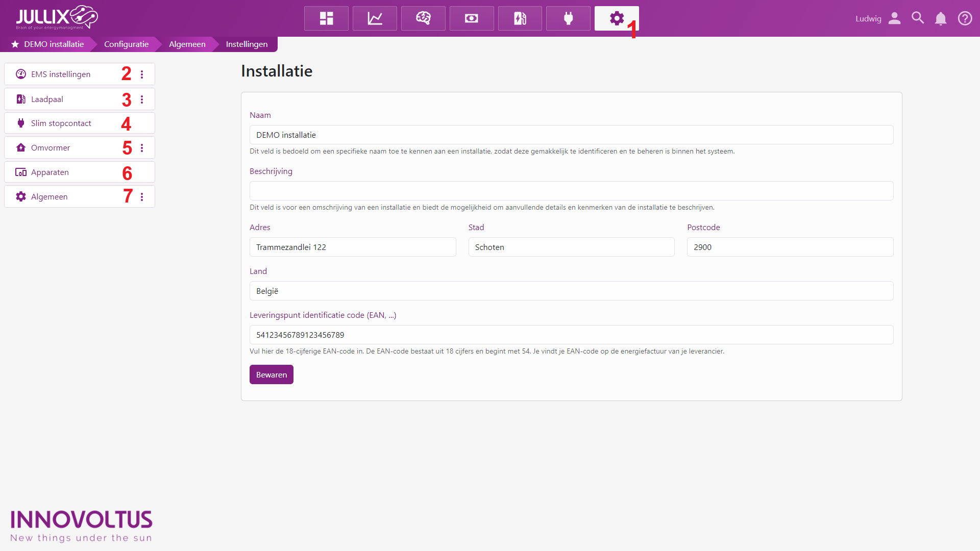Expand the Laadpaal three-dot options
980x551 pixels.
coord(142,99)
